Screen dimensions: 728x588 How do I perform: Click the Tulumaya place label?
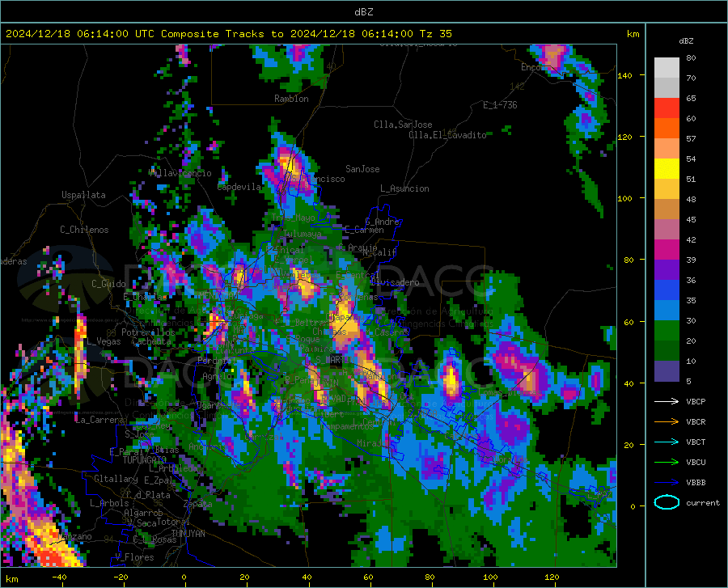pyautogui.click(x=303, y=234)
